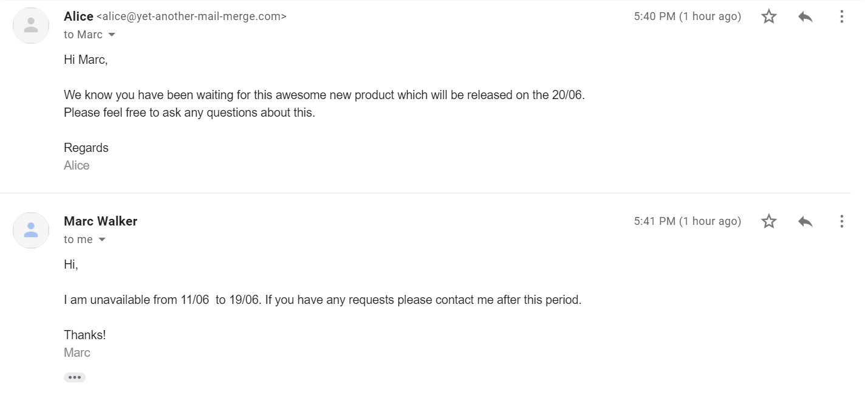868x403 pixels.
Task: Open more options for Marc Walker's email
Action: [x=841, y=222]
